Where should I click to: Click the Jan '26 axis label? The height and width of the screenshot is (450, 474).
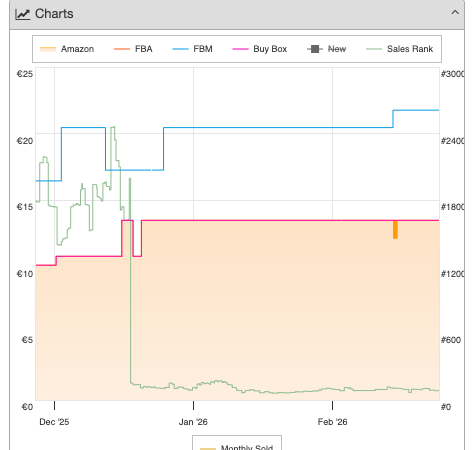coord(193,422)
